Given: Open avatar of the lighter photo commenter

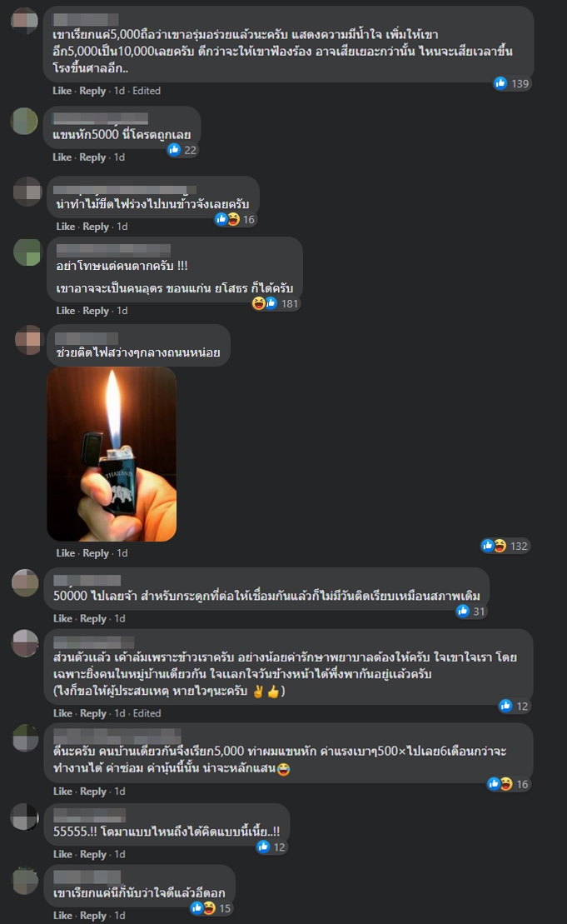Looking at the screenshot, I should [x=28, y=340].
